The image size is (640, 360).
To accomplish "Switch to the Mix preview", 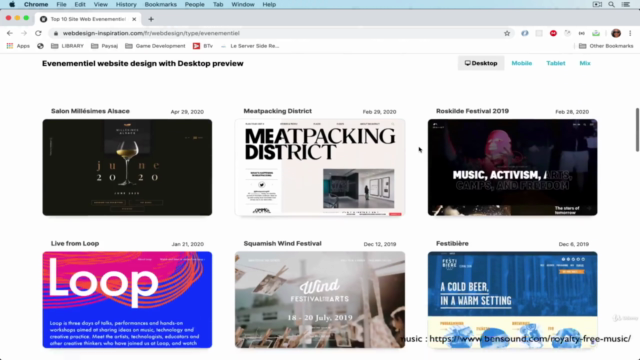I will (x=585, y=63).
